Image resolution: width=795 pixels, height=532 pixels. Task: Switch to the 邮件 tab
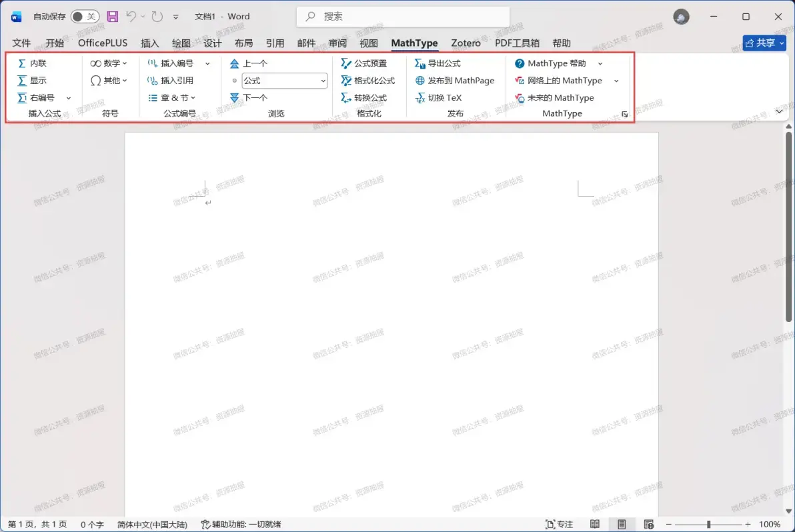306,43
